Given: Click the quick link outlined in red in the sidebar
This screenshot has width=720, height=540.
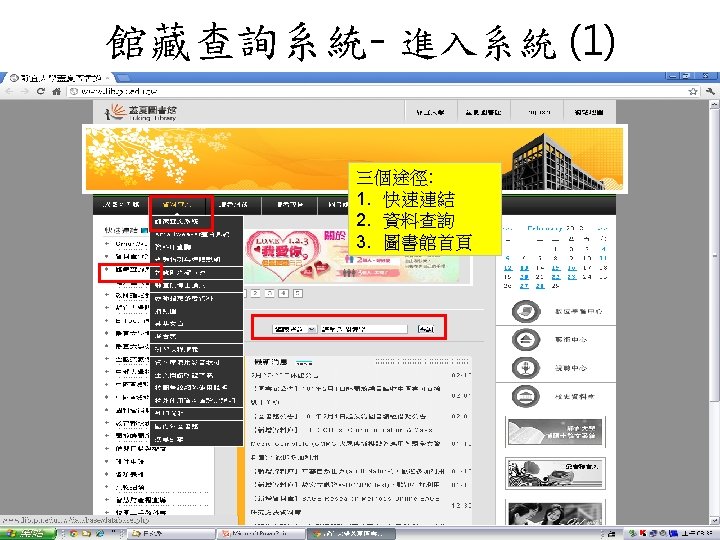Looking at the screenshot, I should [130, 270].
